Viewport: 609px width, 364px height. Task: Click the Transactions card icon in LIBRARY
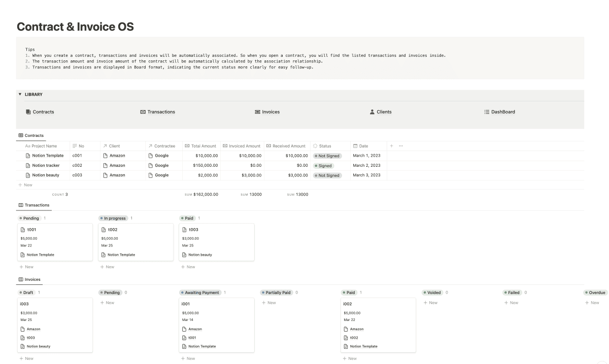(x=144, y=112)
